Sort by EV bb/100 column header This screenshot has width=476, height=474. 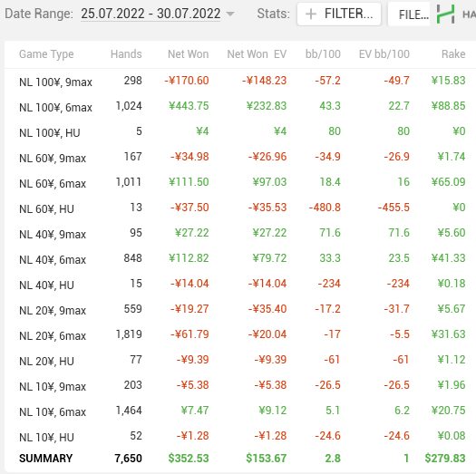tap(384, 54)
